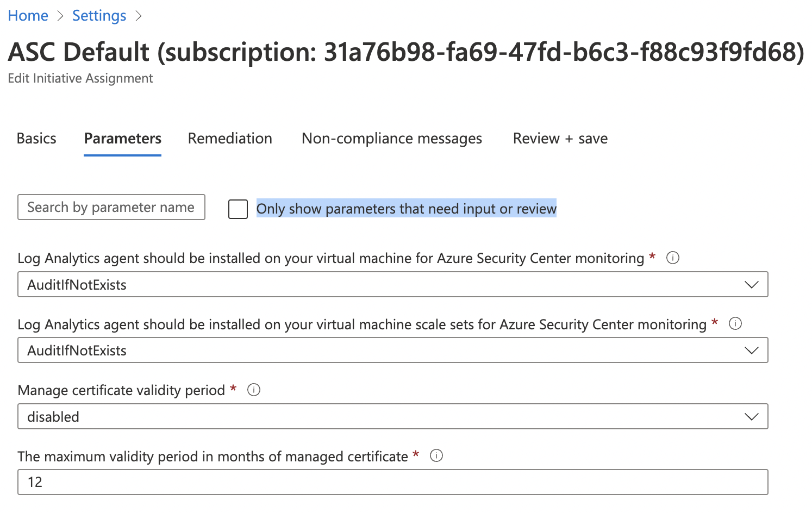The width and height of the screenshot is (812, 513).
Task: Select the Remediation tab
Action: point(229,139)
